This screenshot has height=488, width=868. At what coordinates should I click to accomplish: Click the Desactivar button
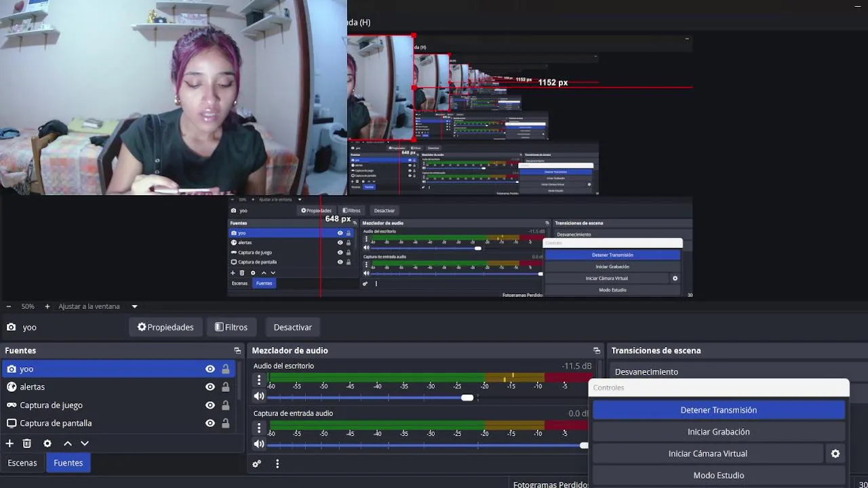pos(293,327)
